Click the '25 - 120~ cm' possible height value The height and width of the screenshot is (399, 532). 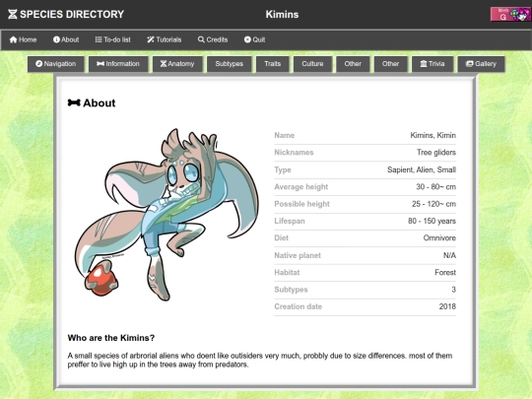coord(433,204)
